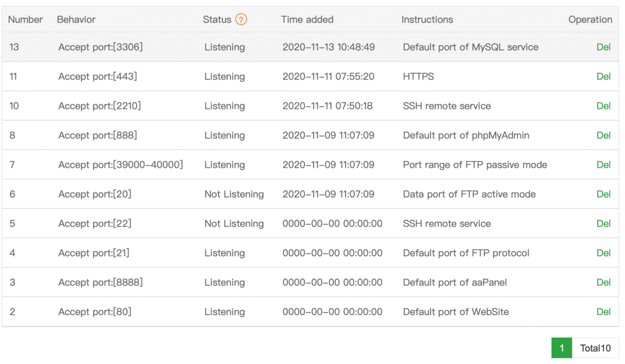Click the Behavior column header
The height and width of the screenshot is (364, 625).
click(x=76, y=19)
